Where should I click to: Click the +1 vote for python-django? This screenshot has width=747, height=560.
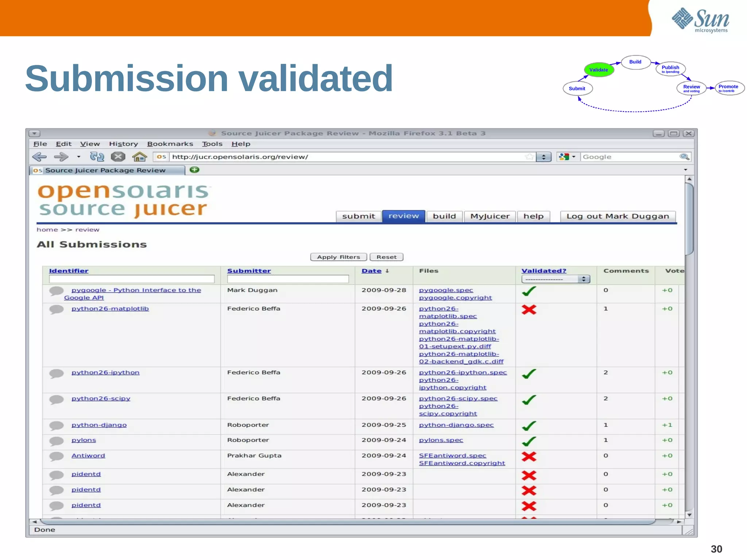667,425
